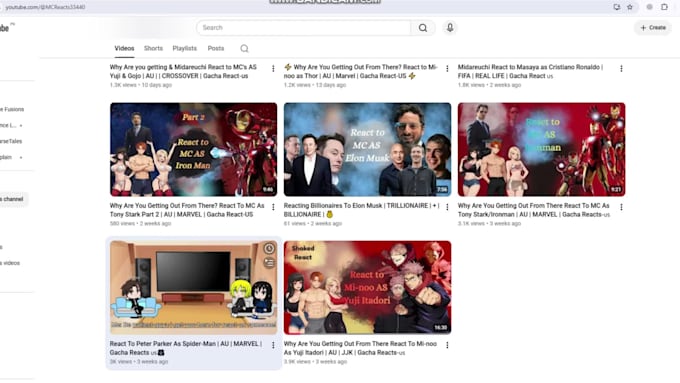The height and width of the screenshot is (383, 680).
Task: Open sidebar subscription ending in 'Fusions'
Action: (x=12, y=109)
